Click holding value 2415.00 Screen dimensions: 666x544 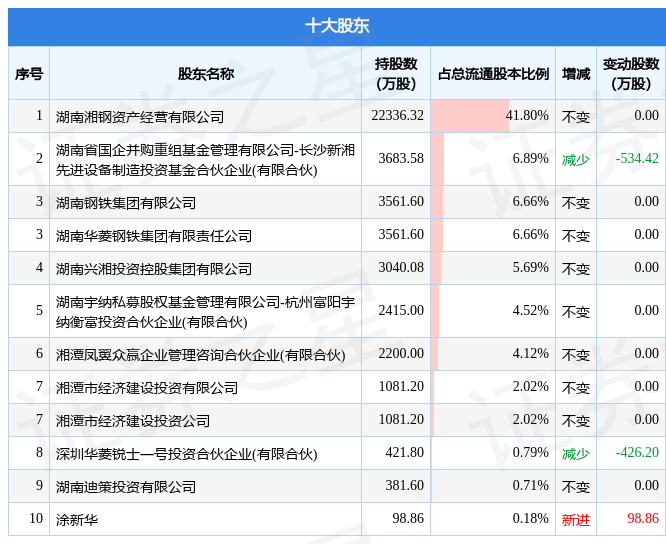pyautogui.click(x=401, y=310)
